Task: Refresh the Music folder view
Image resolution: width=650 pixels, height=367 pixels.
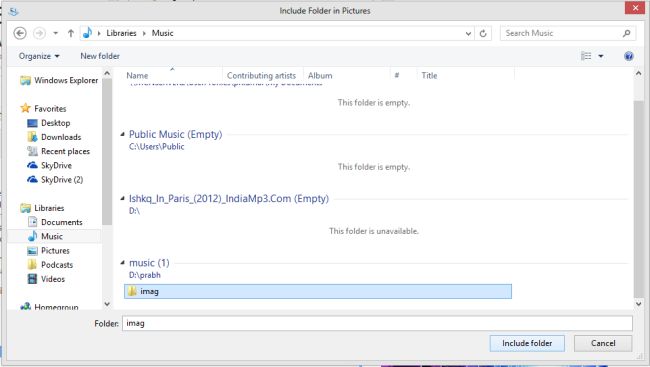Action: click(483, 34)
